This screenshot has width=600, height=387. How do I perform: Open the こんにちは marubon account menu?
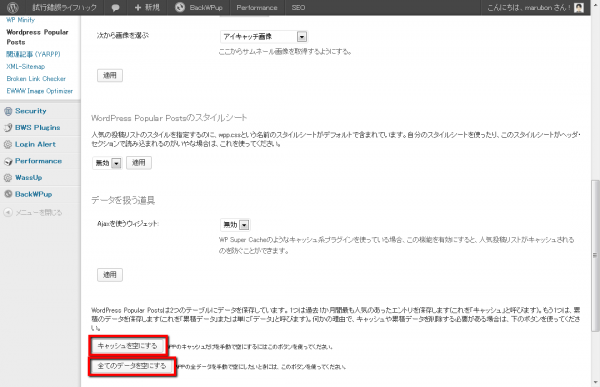tap(535, 8)
